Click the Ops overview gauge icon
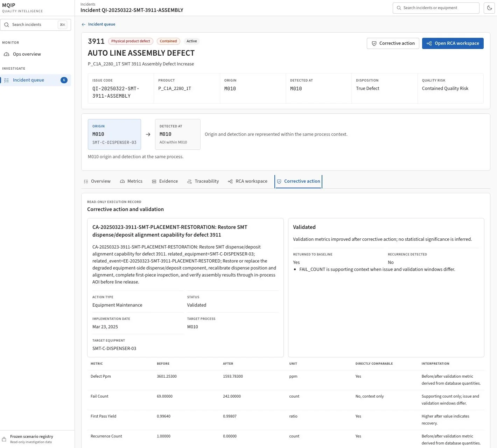Image resolution: width=497 pixels, height=448 pixels. (6, 54)
